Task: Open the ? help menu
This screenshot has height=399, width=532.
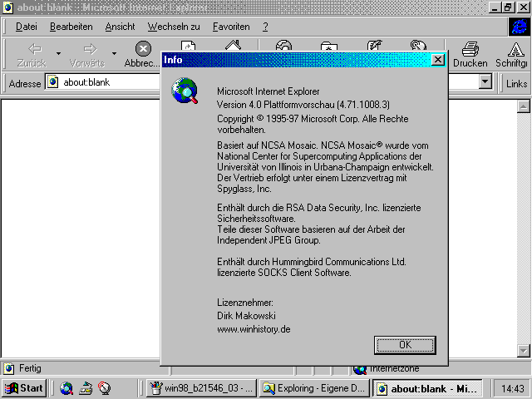Action: pyautogui.click(x=265, y=27)
